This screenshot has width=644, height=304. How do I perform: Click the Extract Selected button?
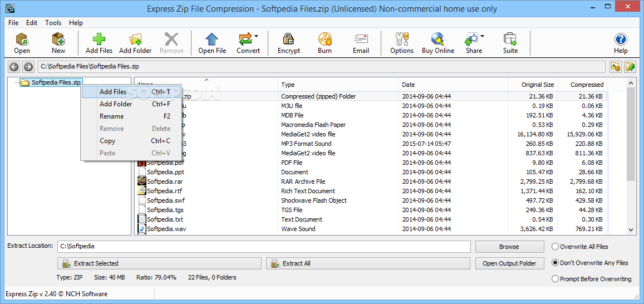[x=159, y=263]
